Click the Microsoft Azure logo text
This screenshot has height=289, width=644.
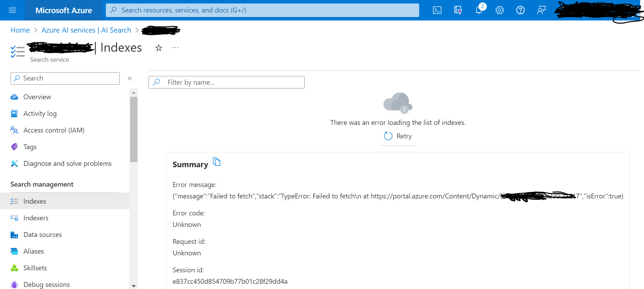63,10
